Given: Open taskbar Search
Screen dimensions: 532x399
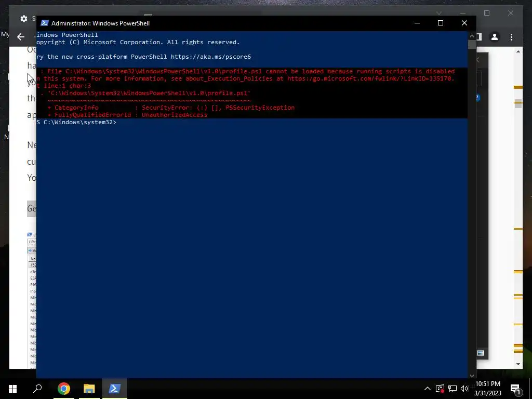Looking at the screenshot, I should pos(37,389).
